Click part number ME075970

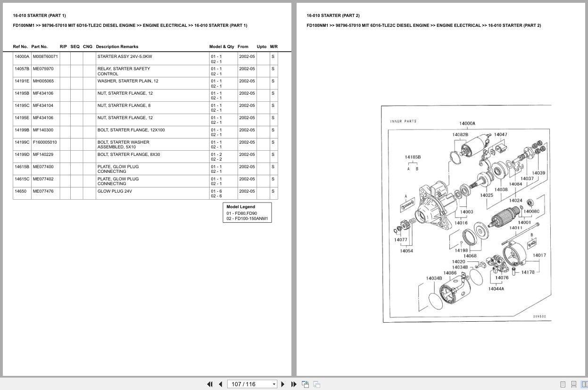(x=43, y=69)
